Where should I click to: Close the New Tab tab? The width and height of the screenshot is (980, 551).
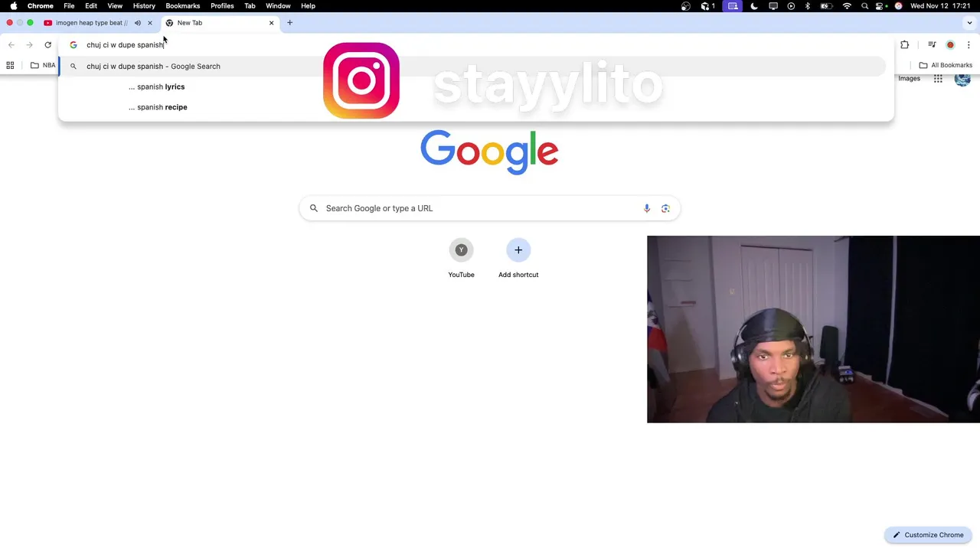pos(271,23)
